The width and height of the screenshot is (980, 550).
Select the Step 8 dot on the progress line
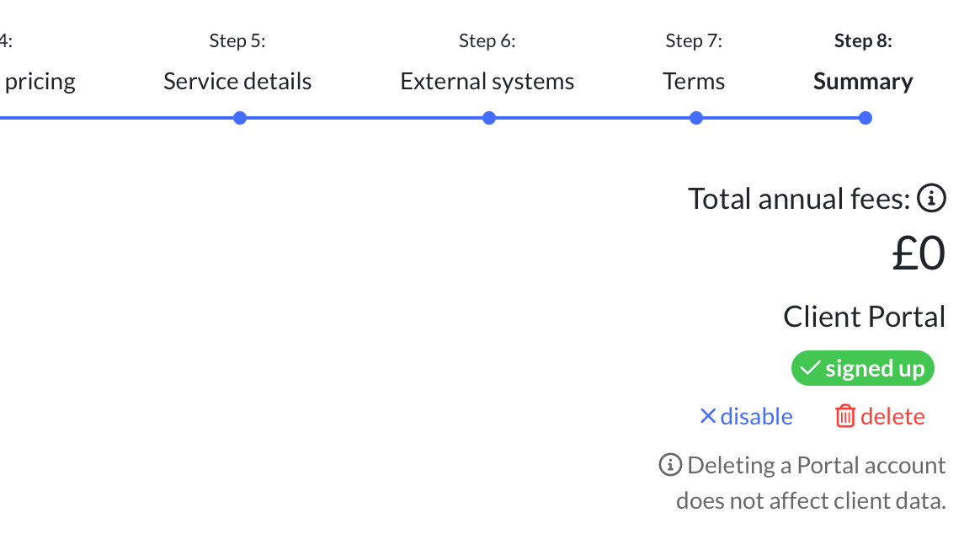[865, 118]
